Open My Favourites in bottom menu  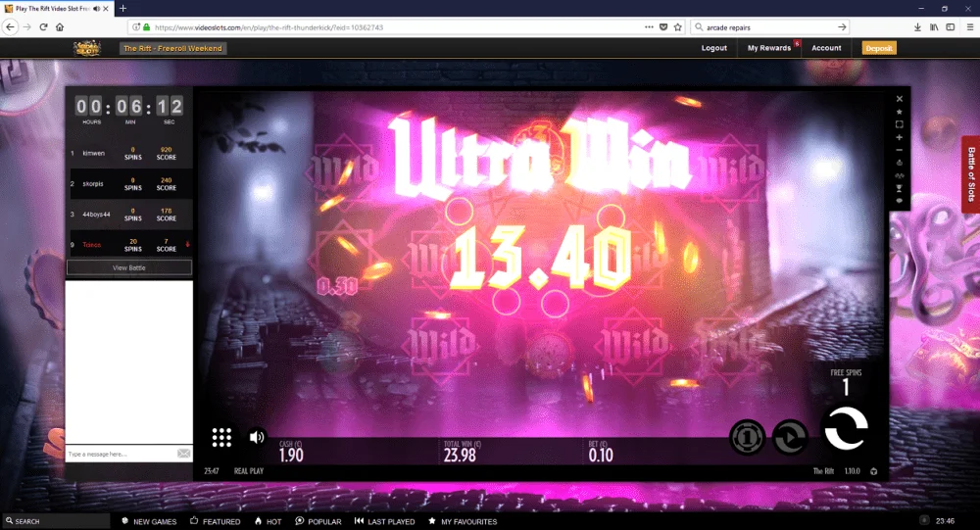tap(463, 521)
